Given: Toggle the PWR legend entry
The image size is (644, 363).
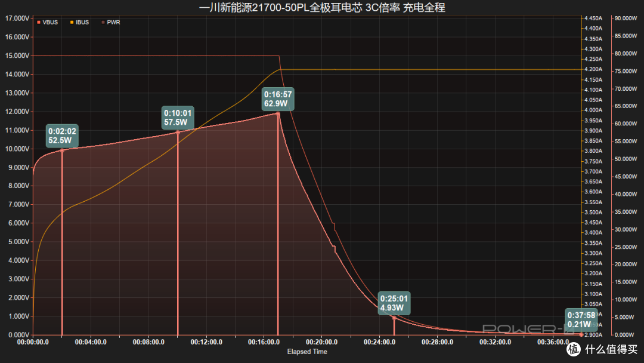Looking at the screenshot, I should click(x=111, y=22).
